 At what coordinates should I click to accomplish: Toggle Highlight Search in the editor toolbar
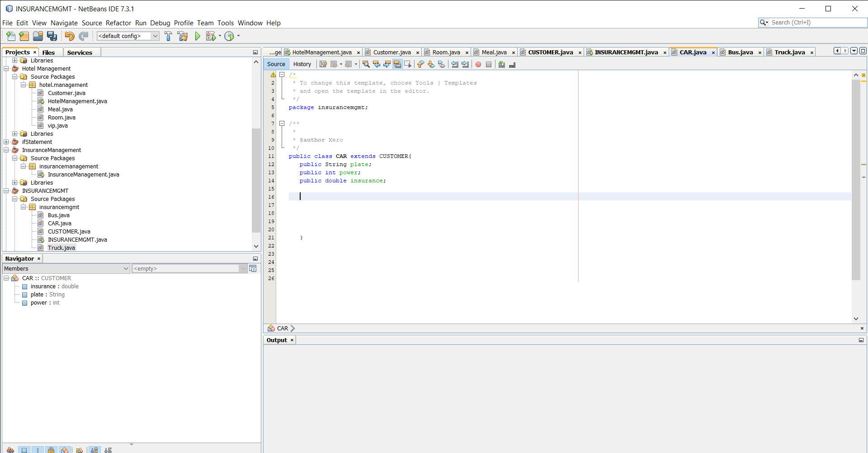click(397, 64)
